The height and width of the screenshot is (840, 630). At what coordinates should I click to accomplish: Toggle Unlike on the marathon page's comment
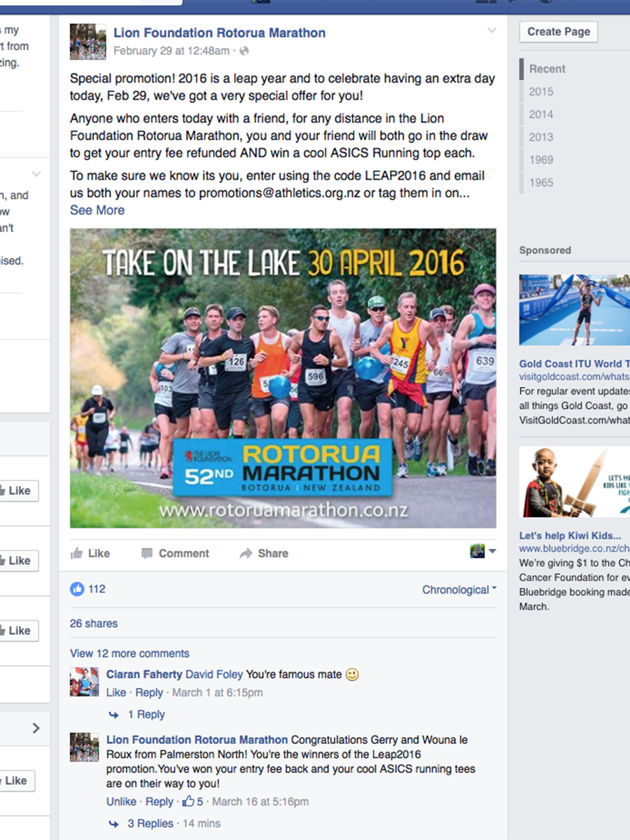(121, 801)
